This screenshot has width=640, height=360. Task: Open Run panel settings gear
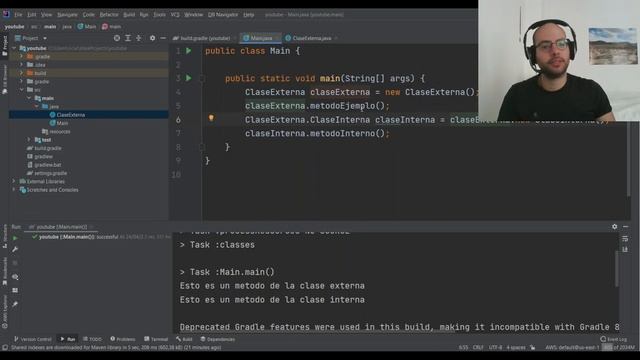(614, 227)
